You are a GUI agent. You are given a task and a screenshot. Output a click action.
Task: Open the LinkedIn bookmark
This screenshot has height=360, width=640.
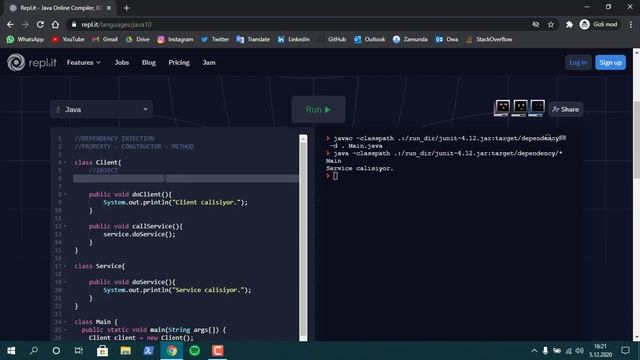tap(293, 39)
